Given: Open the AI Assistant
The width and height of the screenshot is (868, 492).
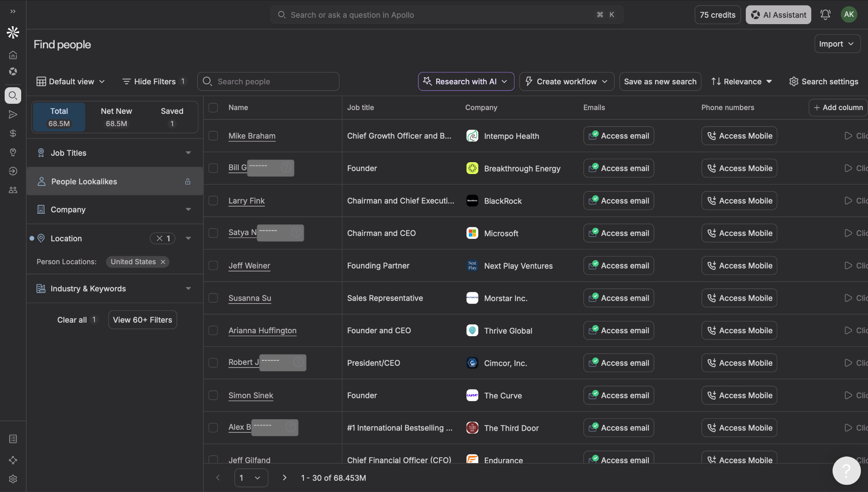Looking at the screenshot, I should (778, 15).
